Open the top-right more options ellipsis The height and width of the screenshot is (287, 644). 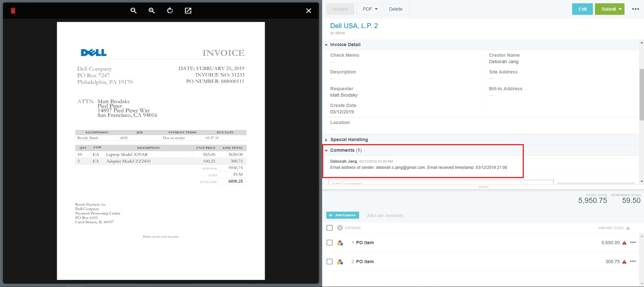tap(635, 9)
